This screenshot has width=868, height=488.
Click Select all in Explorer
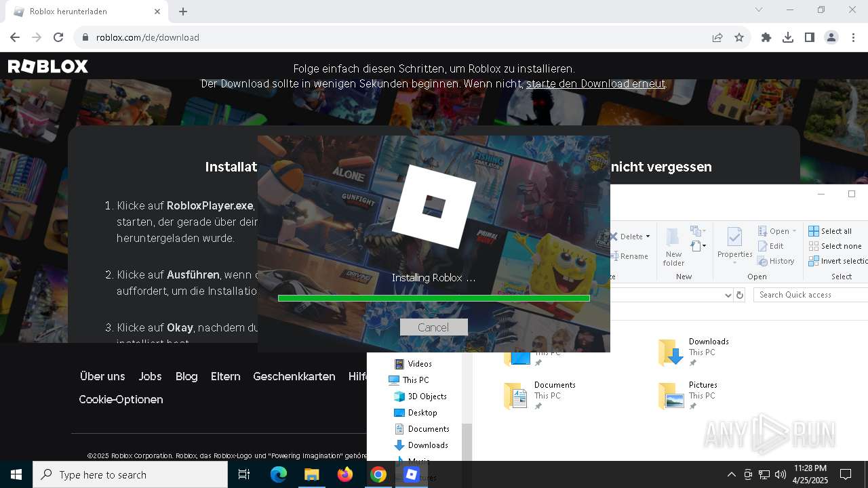coord(830,231)
